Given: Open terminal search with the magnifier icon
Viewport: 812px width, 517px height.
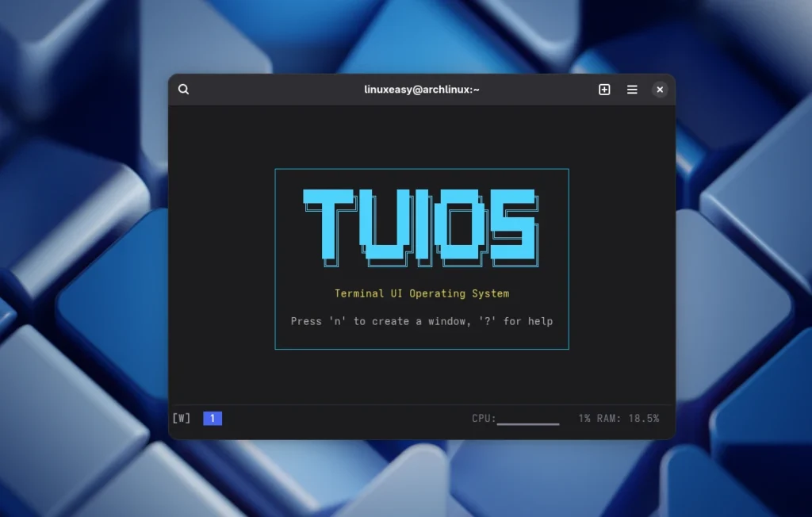Looking at the screenshot, I should [x=183, y=89].
